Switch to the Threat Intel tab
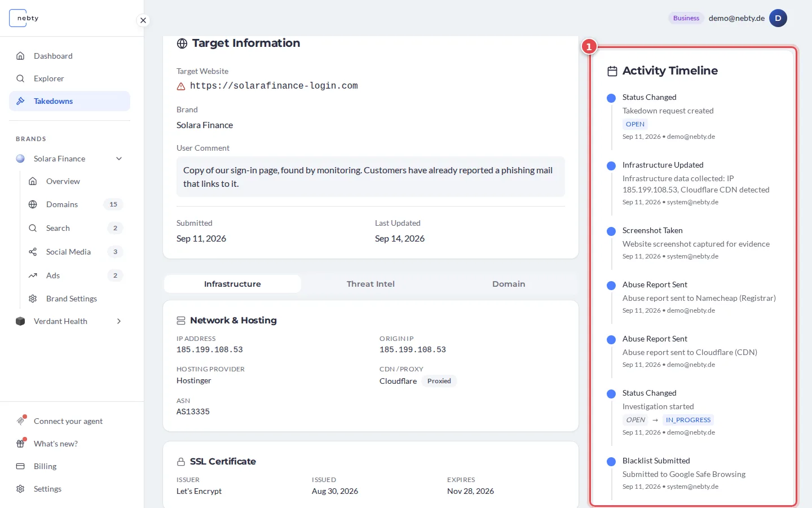Viewport: 812px width, 508px height. (370, 284)
